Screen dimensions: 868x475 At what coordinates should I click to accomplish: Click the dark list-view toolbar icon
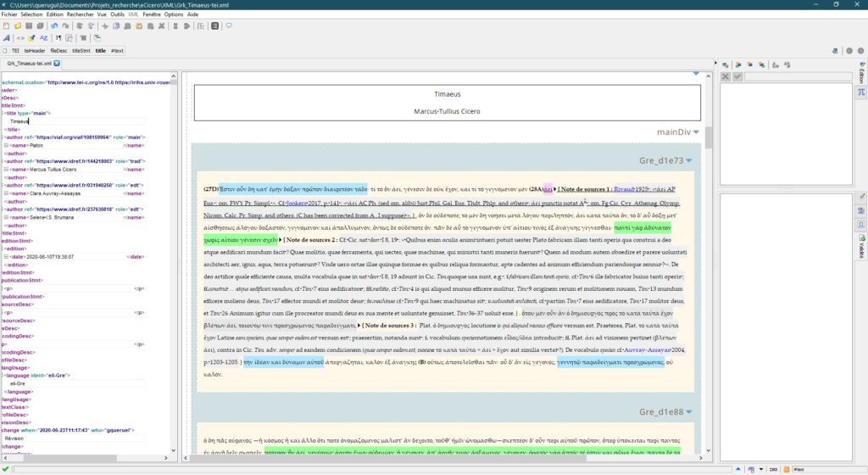pos(214,26)
